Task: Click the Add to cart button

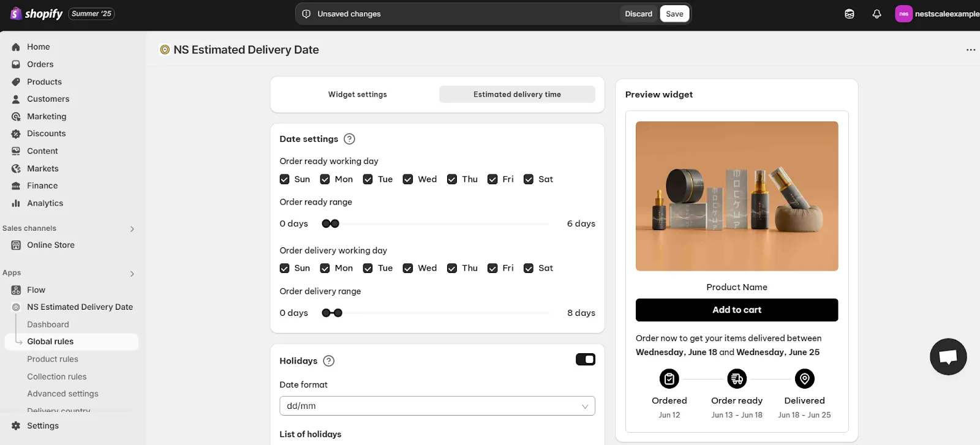Action: tap(737, 310)
